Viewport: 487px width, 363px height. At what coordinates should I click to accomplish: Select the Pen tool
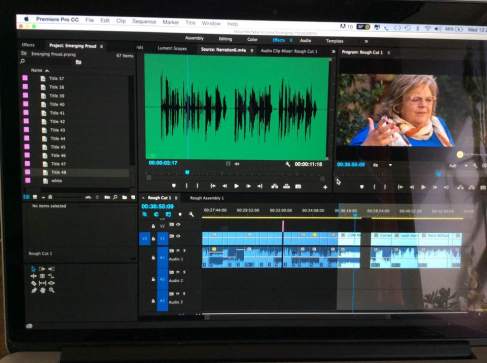coord(33,291)
